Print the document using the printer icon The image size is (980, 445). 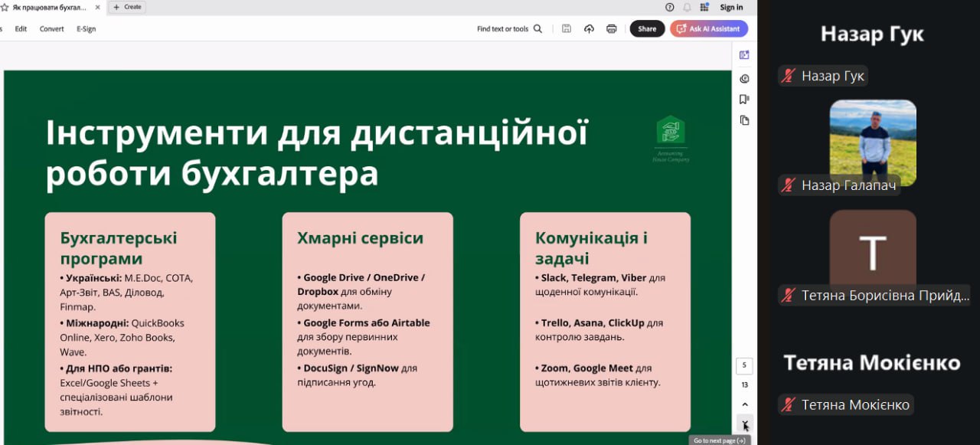(611, 29)
